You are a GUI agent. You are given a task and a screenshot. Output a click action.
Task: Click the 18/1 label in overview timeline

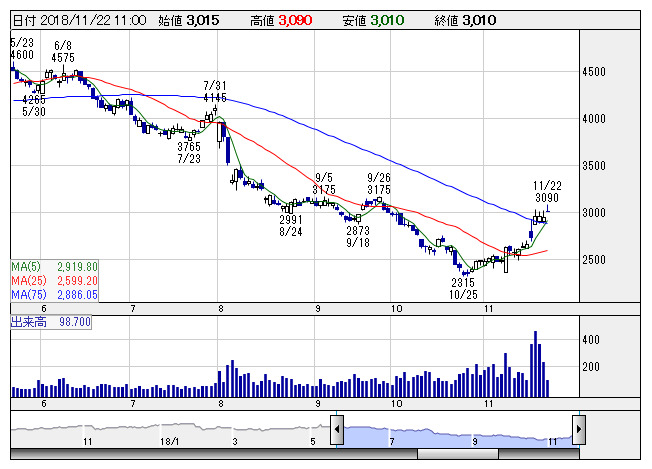[x=170, y=441]
